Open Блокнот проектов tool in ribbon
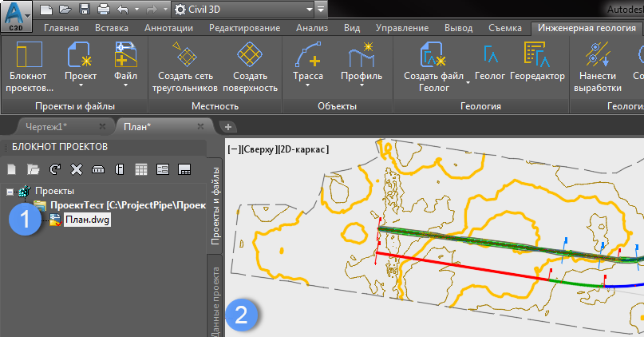This screenshot has width=644, height=337. tap(29, 67)
